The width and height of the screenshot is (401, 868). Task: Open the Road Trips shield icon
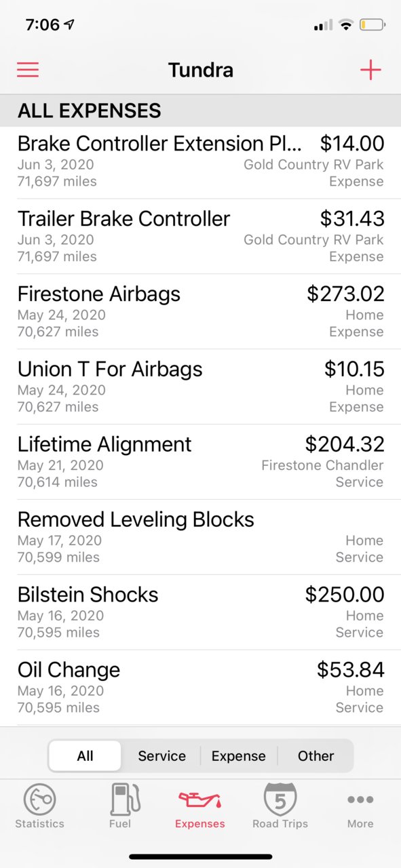tap(280, 806)
